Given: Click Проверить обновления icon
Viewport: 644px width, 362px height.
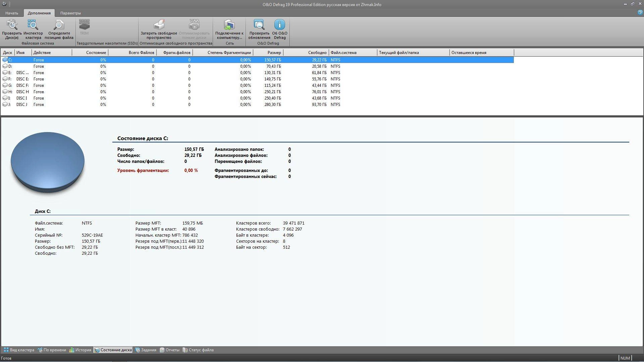Looking at the screenshot, I should [x=259, y=29].
